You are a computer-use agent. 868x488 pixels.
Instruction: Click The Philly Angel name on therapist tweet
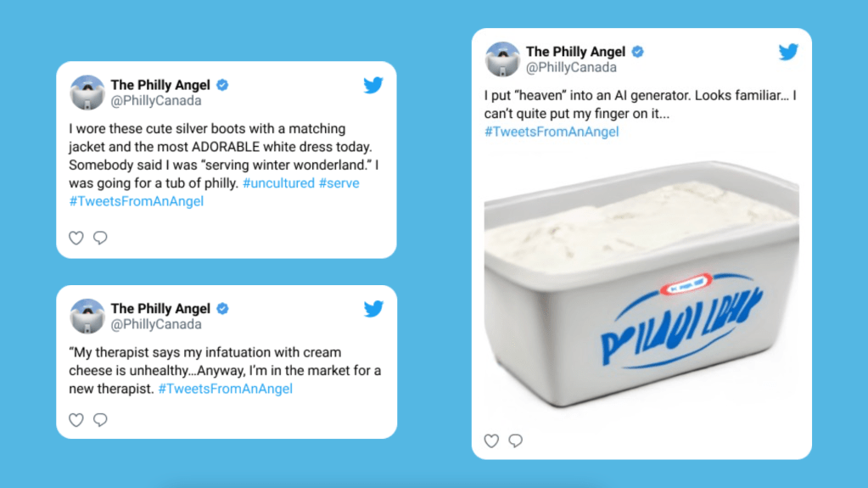tap(160, 309)
